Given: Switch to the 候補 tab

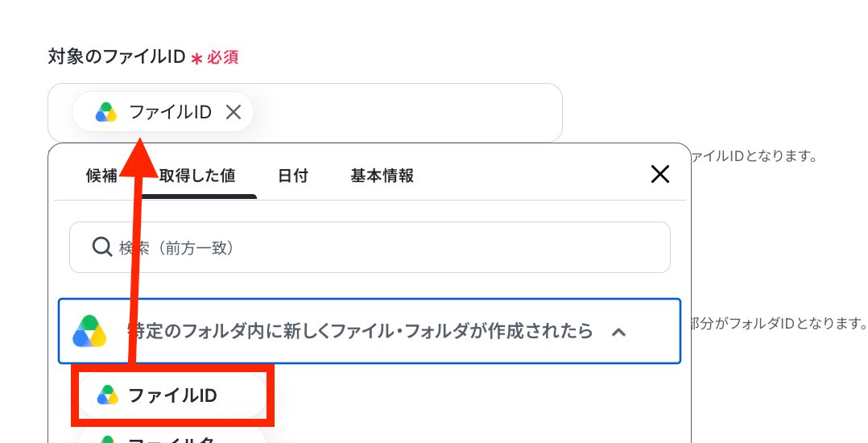Looking at the screenshot, I should click(x=101, y=176).
